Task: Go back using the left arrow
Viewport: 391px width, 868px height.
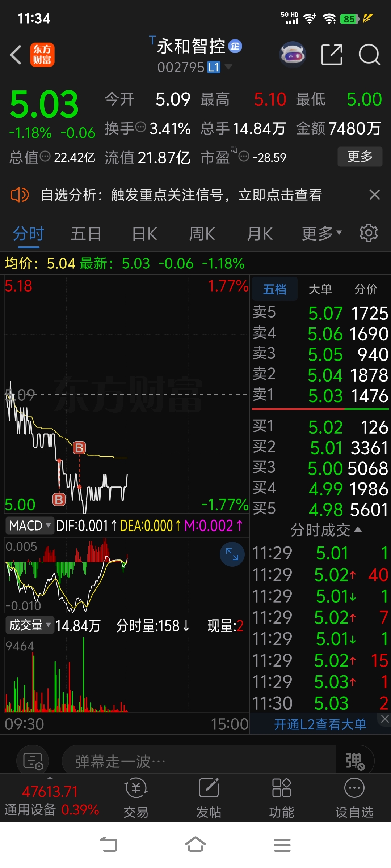Action: [16, 55]
